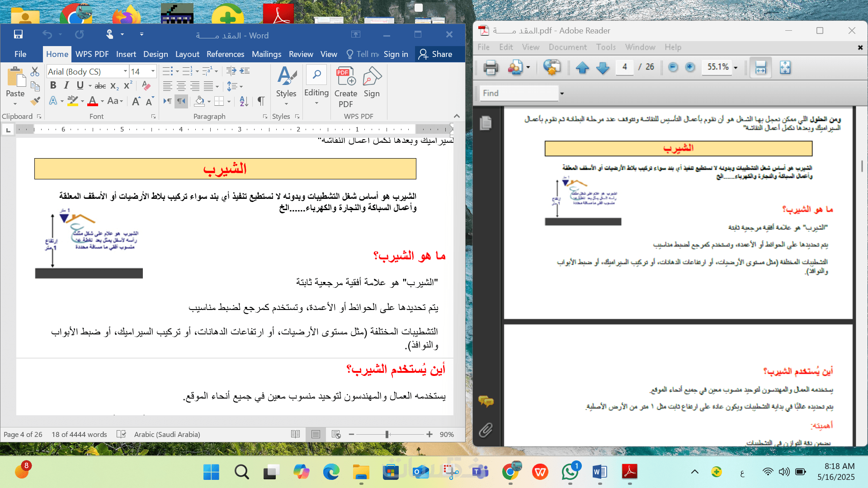This screenshot has height=488, width=868.
Task: Open the References ribbon tab
Action: point(225,54)
